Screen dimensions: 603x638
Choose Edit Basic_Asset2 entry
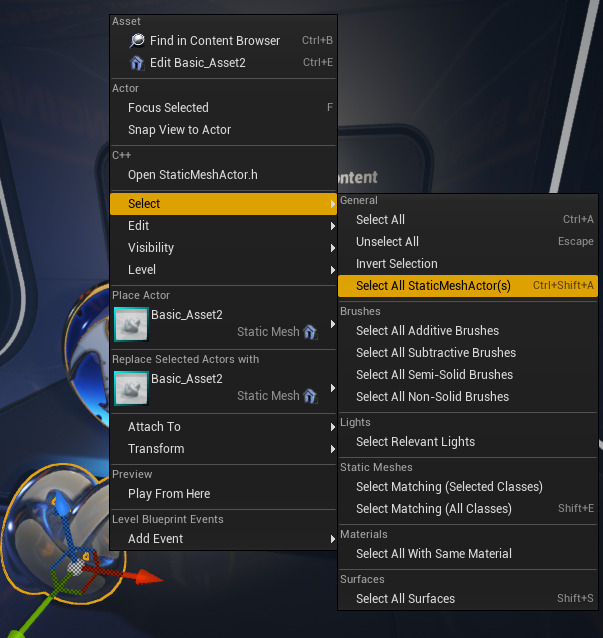coord(223,63)
